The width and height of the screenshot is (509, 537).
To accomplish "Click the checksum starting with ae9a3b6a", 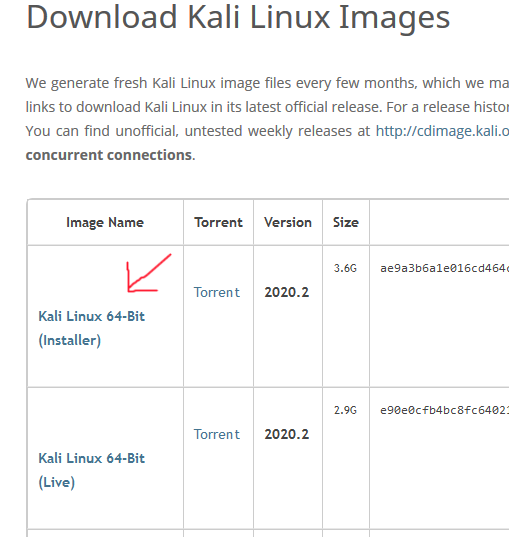I will point(444,268).
